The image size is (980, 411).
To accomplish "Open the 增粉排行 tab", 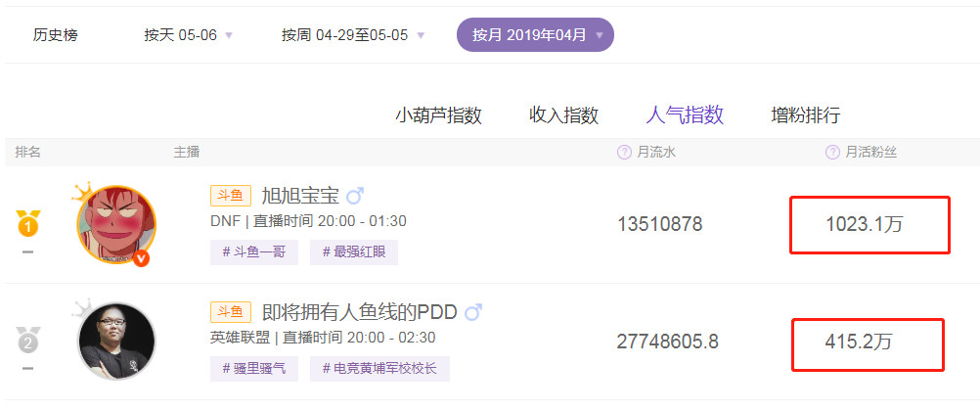I will pyautogui.click(x=806, y=115).
